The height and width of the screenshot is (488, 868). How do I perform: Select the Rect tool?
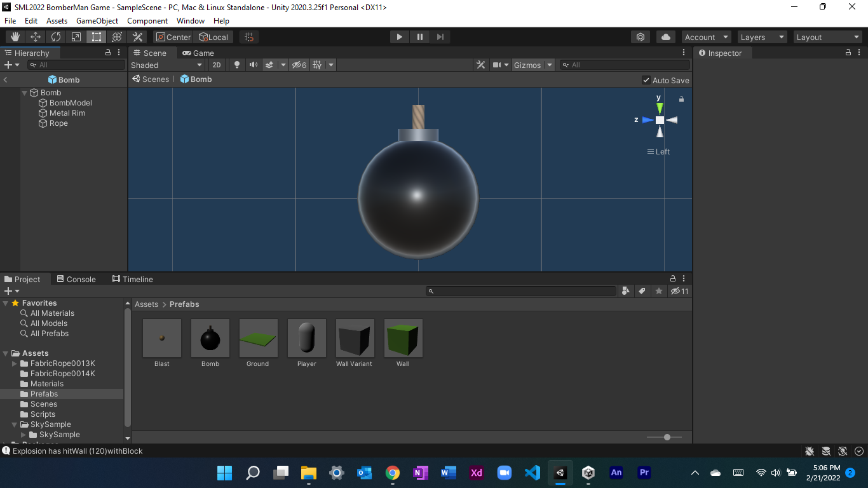(x=97, y=37)
